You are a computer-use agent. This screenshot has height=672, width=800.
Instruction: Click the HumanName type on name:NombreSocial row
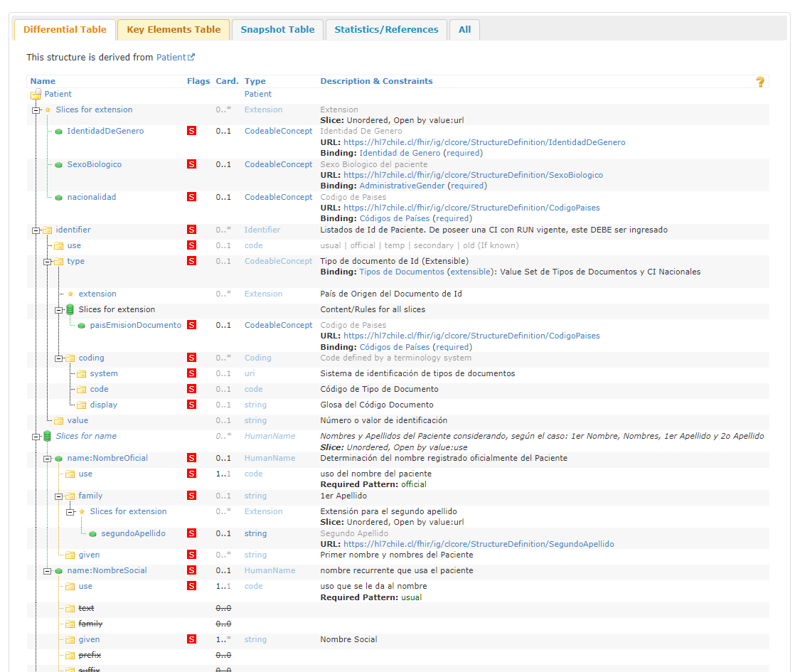pos(270,570)
